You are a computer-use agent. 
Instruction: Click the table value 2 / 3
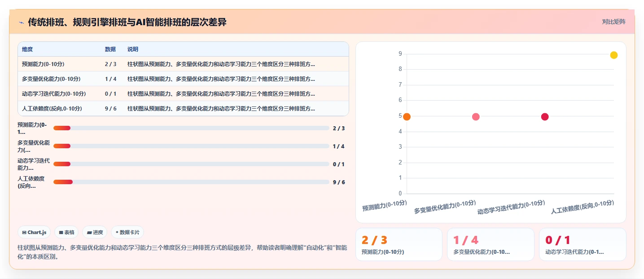pyautogui.click(x=110, y=64)
